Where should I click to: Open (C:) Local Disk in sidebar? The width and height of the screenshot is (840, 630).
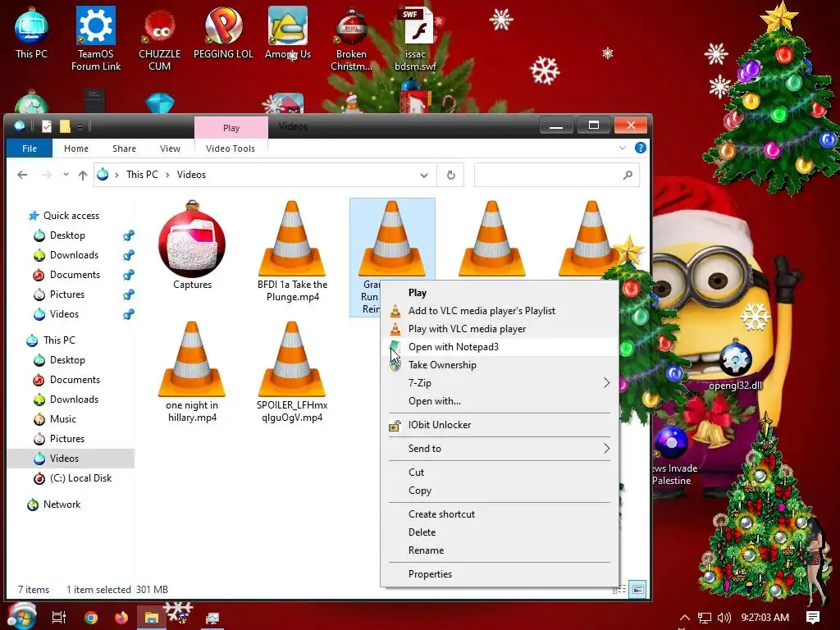coord(80,478)
